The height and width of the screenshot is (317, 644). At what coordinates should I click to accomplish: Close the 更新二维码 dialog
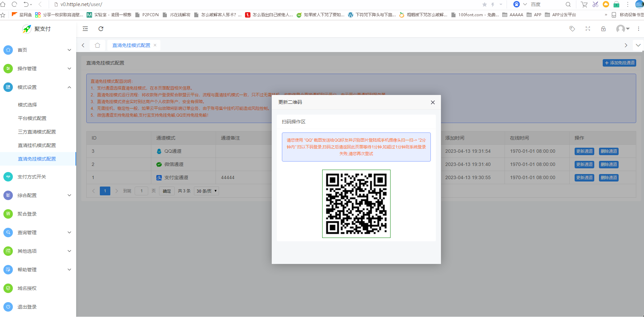click(432, 102)
